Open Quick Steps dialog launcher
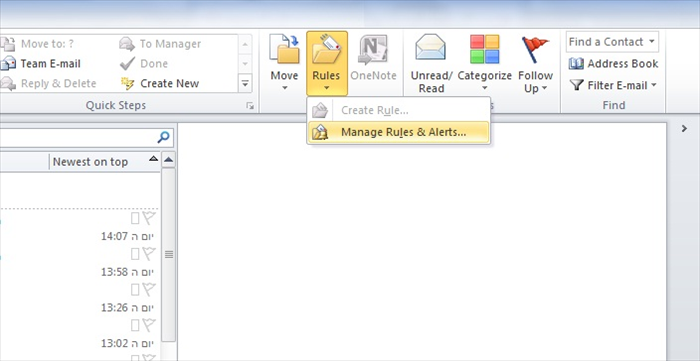This screenshot has width=700, height=361. 250,106
